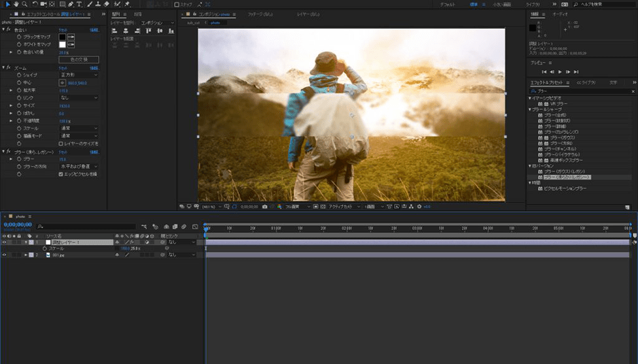
Task: Switch to the オーディオ panel tab
Action: click(x=560, y=14)
